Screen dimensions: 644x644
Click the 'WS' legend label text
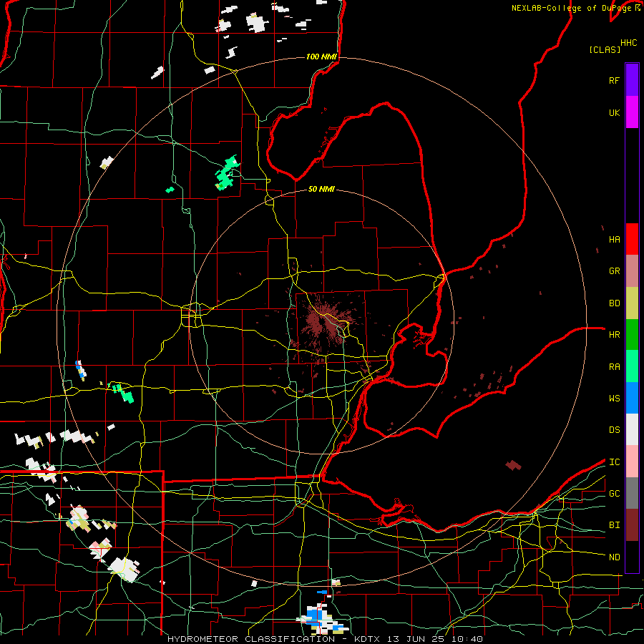point(614,399)
